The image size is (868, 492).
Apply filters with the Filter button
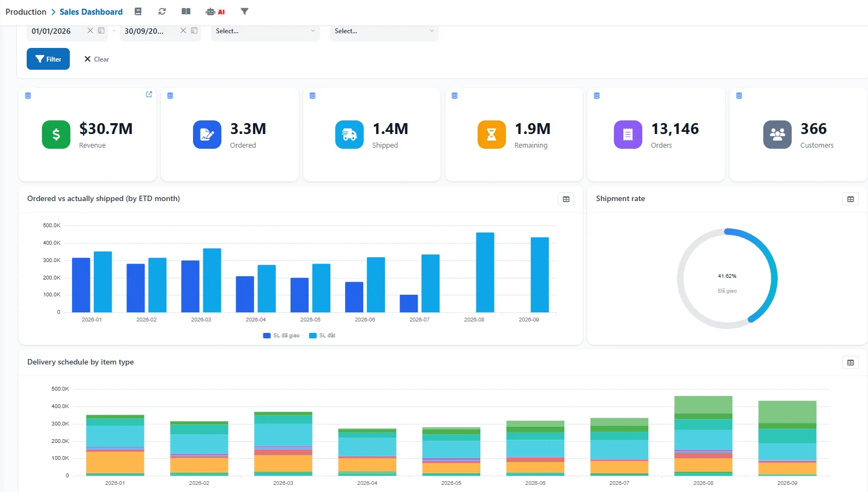tap(48, 59)
